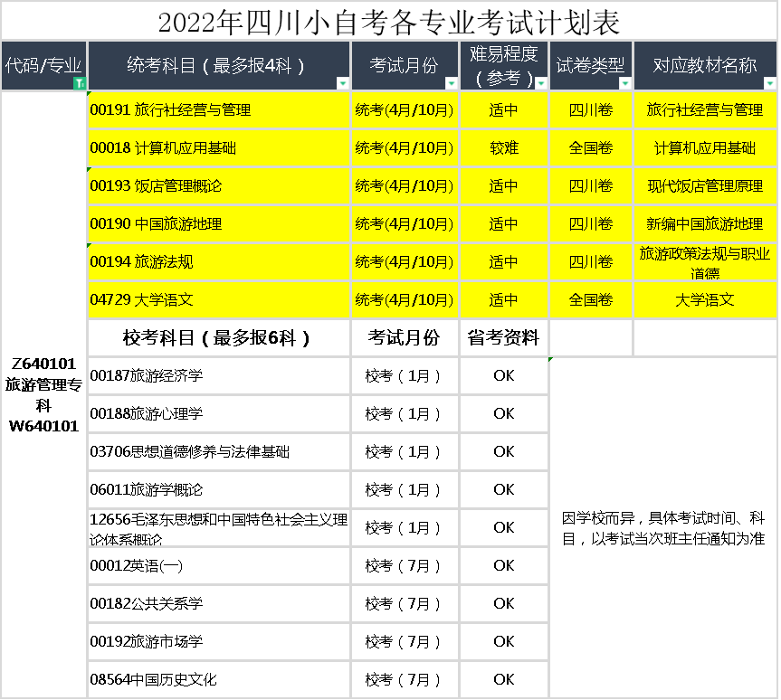Select the 04729 大学语文 subject cell
Viewport: 781px width, 700px height.
(x=218, y=300)
